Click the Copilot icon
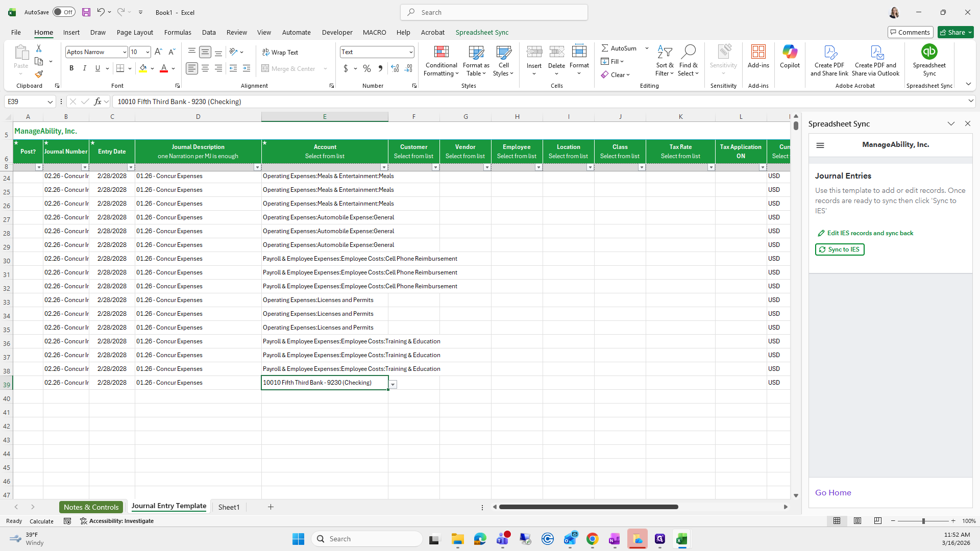 (790, 52)
